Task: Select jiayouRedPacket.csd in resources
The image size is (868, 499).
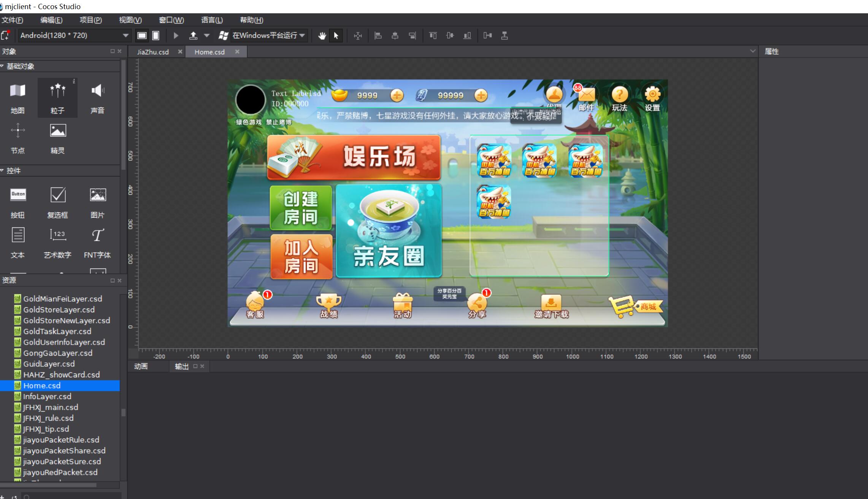Action: (60, 472)
